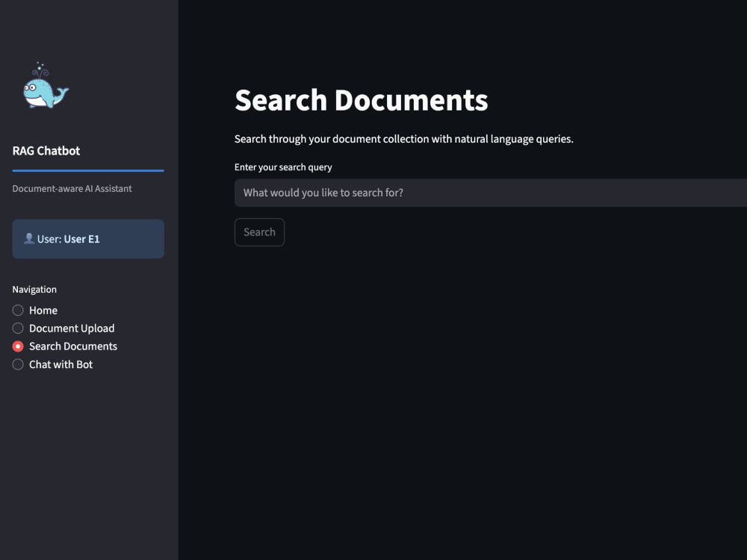Focus the search query input field
The image size is (747, 560).
491,193
